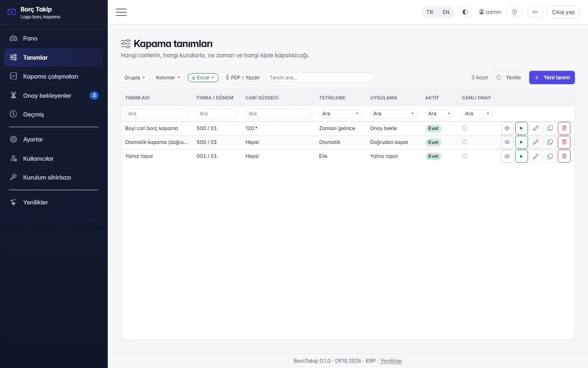Viewport: 588px width, 368px height.
Task: Run the Yalnız rapor definition
Action: coord(521,156)
